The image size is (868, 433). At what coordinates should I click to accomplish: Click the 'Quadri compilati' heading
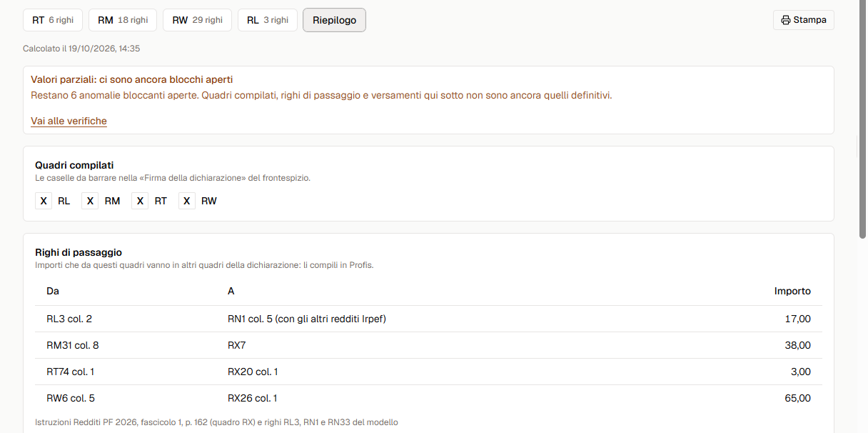[x=74, y=165]
